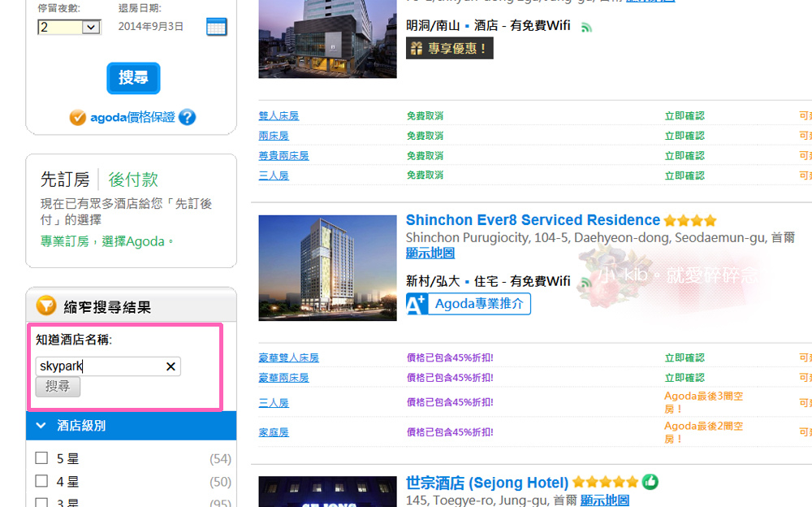The image size is (812, 507).
Task: Click the grey 搜尋 button under hotel name
Action: [x=58, y=387]
